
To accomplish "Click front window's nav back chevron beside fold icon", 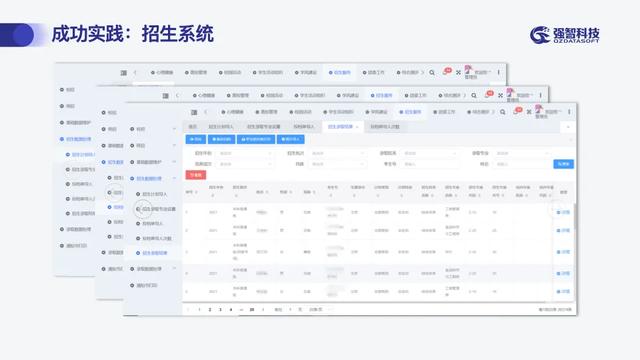I will [206, 112].
